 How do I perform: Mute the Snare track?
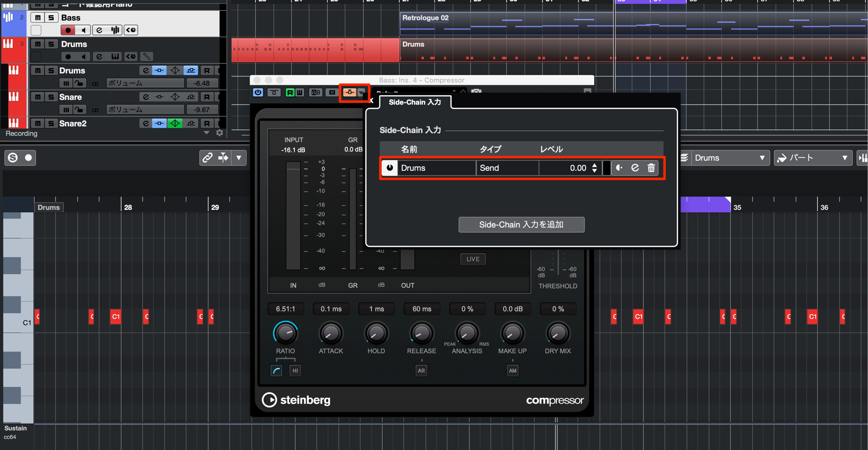(x=38, y=97)
